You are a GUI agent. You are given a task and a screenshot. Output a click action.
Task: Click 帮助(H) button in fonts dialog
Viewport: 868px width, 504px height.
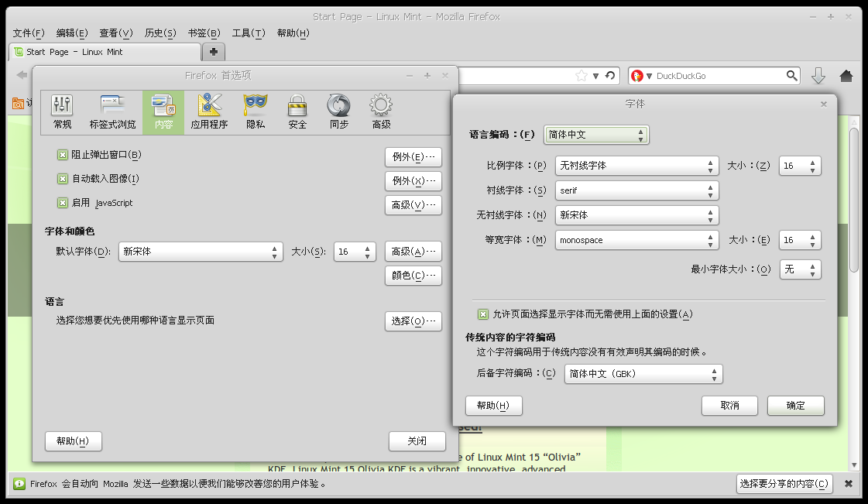pos(494,406)
